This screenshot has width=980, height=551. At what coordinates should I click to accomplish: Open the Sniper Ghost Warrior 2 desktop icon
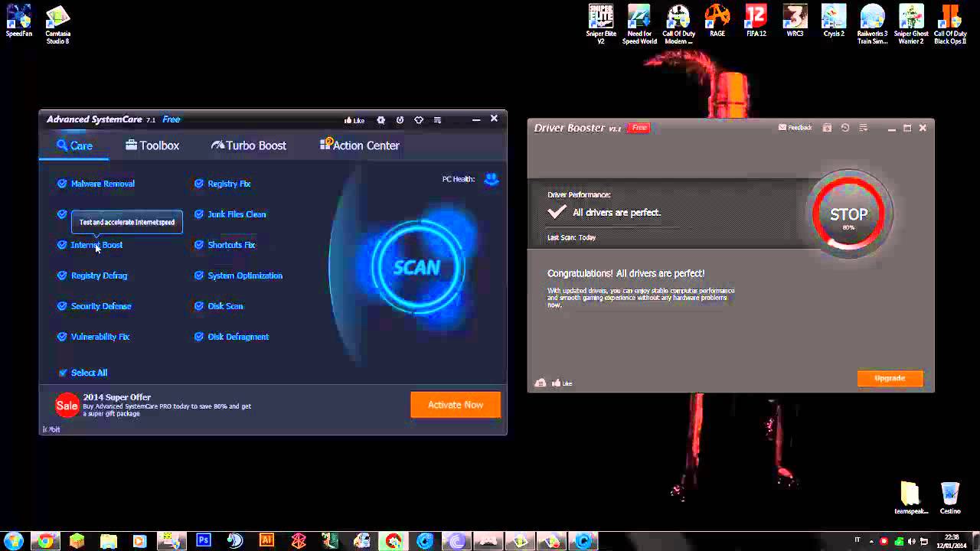pos(911,24)
